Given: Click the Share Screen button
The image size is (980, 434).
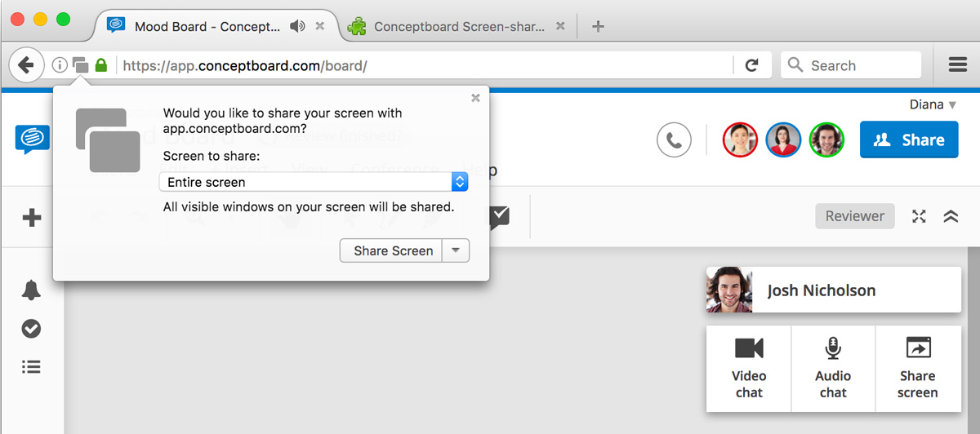Looking at the screenshot, I should click(x=391, y=250).
